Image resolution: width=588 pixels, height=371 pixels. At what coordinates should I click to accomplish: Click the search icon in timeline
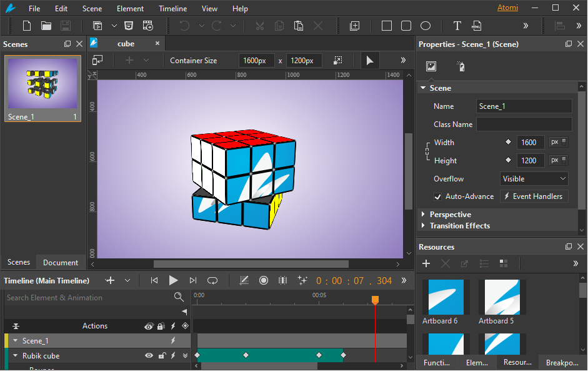pos(179,297)
